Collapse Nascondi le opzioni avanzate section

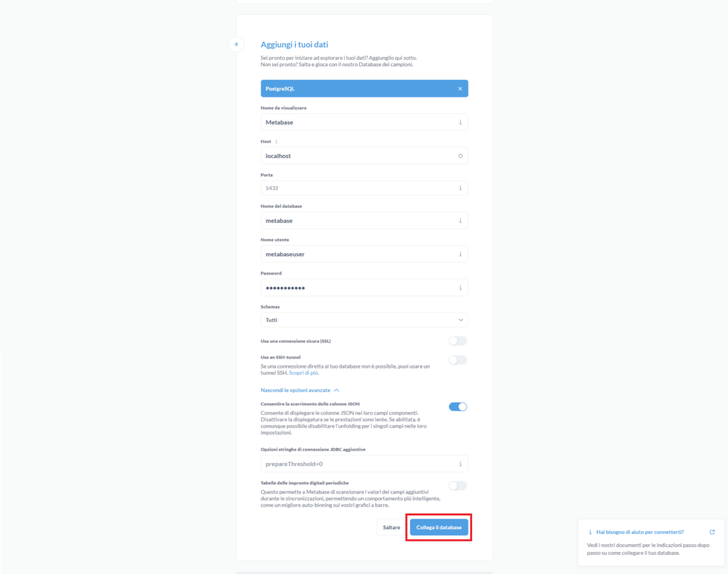pos(300,390)
